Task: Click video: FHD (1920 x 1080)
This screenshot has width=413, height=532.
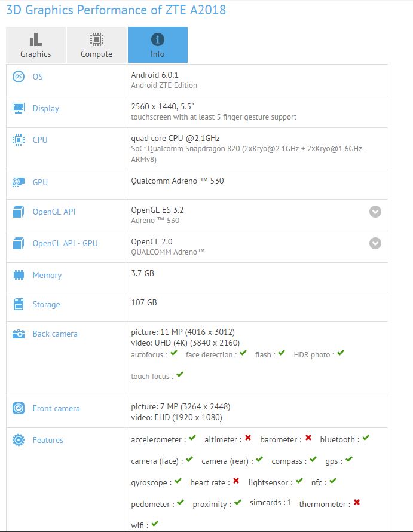Action: (177, 417)
